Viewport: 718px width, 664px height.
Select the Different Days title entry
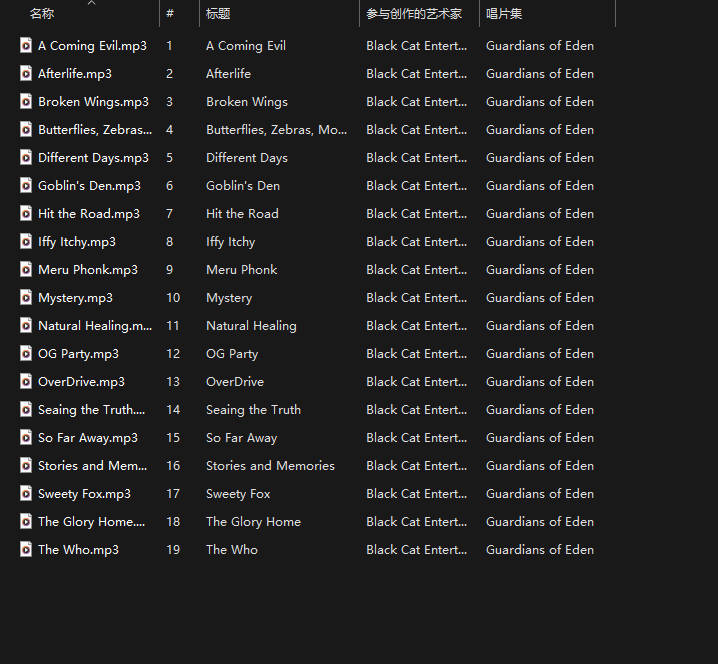246,158
